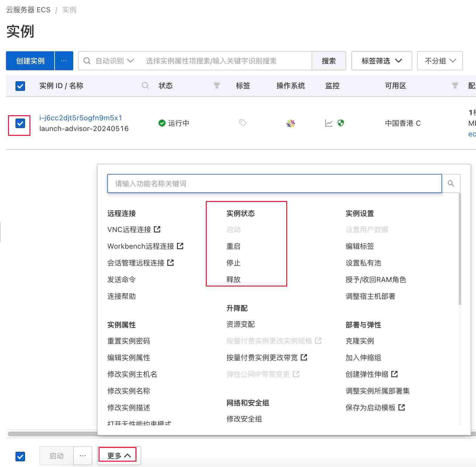Choose 停止 in the instance status menu

tap(233, 263)
